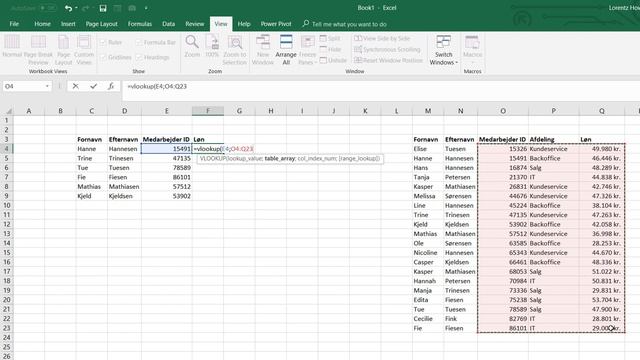
Task: Open the File tab
Action: (x=14, y=24)
